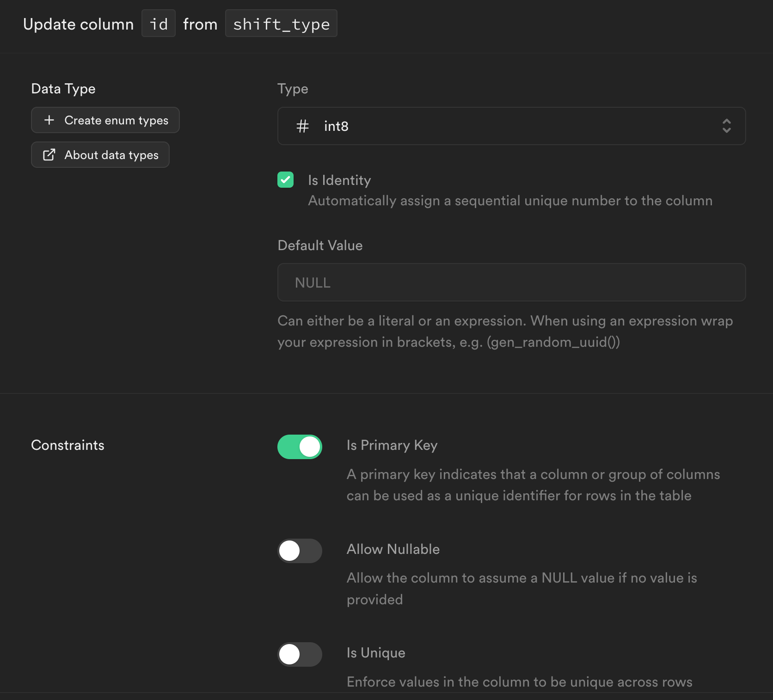This screenshot has width=773, height=700.
Task: Click the id column name badge
Action: pyautogui.click(x=159, y=24)
